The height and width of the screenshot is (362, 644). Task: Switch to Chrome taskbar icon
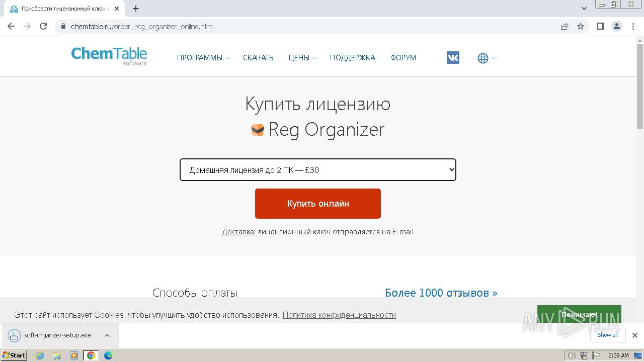(91, 355)
